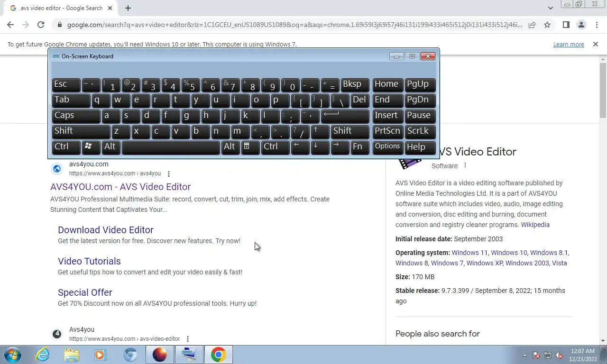Screen dimensions: 607x364
Task: Bookmark this page with star icon
Action: [x=547, y=25]
